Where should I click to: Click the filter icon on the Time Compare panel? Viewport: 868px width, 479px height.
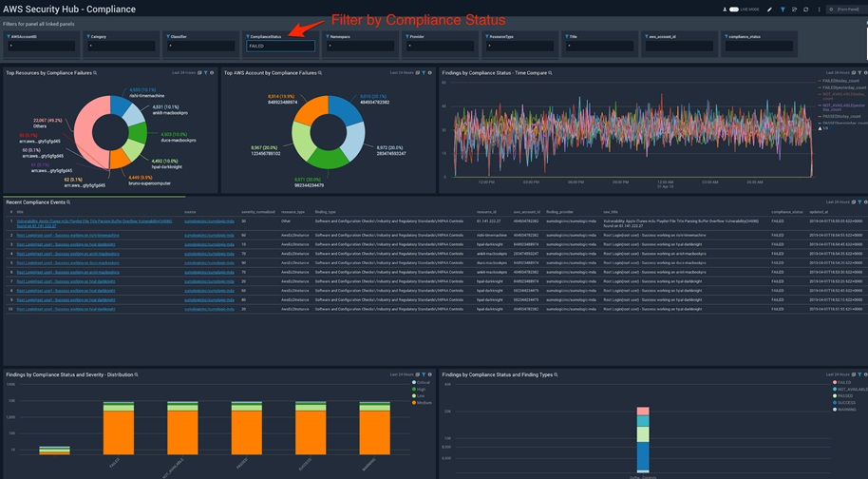click(x=859, y=73)
